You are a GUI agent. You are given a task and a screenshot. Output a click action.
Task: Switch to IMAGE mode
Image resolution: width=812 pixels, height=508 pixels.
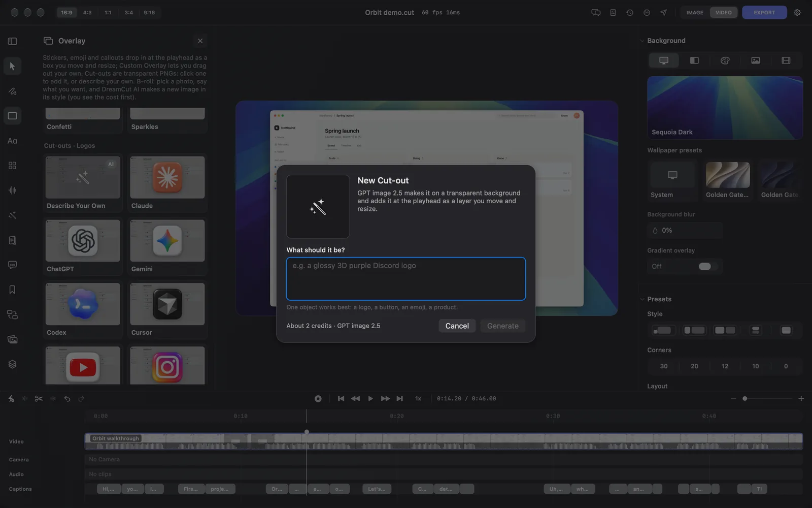tap(695, 13)
